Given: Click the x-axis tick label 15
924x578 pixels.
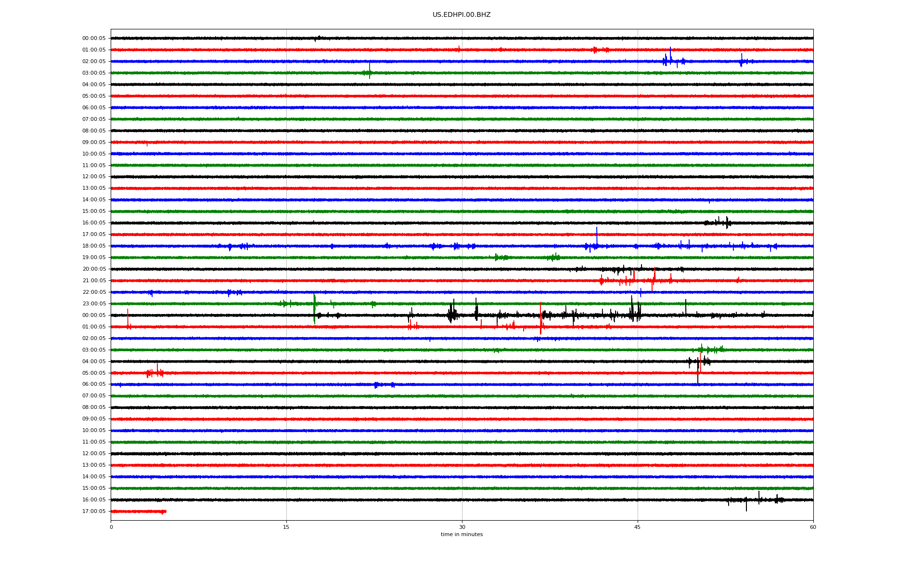Looking at the screenshot, I should click(286, 527).
